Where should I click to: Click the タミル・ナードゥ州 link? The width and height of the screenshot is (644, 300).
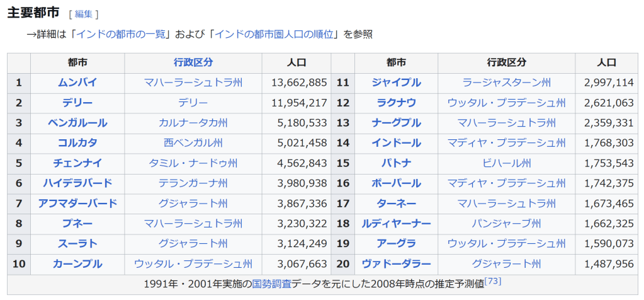[x=193, y=163]
